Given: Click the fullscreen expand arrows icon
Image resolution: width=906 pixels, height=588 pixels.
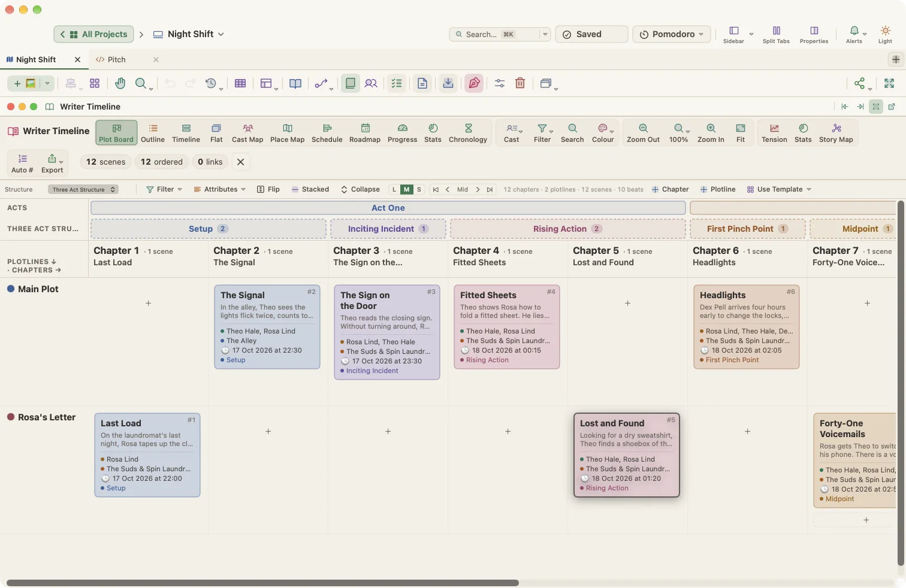Looking at the screenshot, I should [889, 83].
